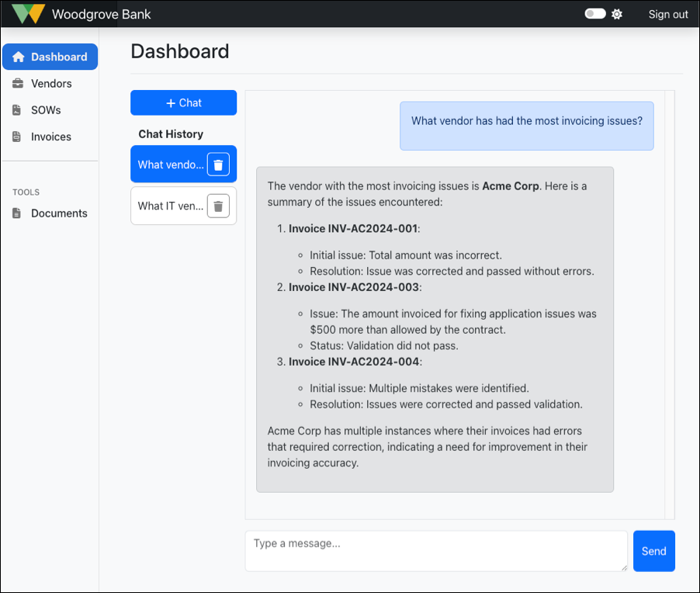This screenshot has height=593, width=700.
Task: Click the Woodgrove Bank logo icon
Action: [28, 14]
